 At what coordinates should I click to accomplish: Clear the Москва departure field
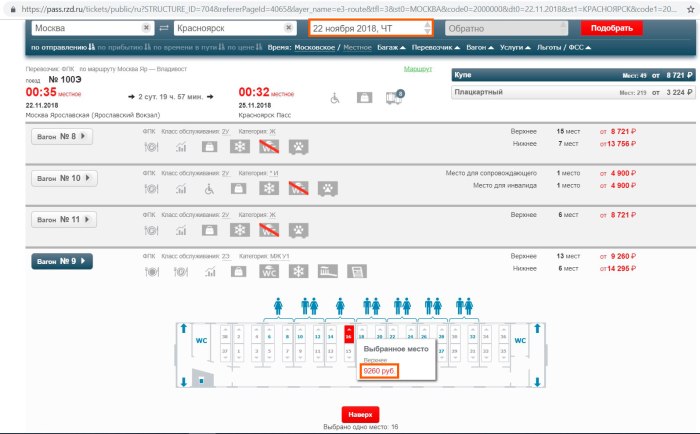pyautogui.click(x=146, y=28)
